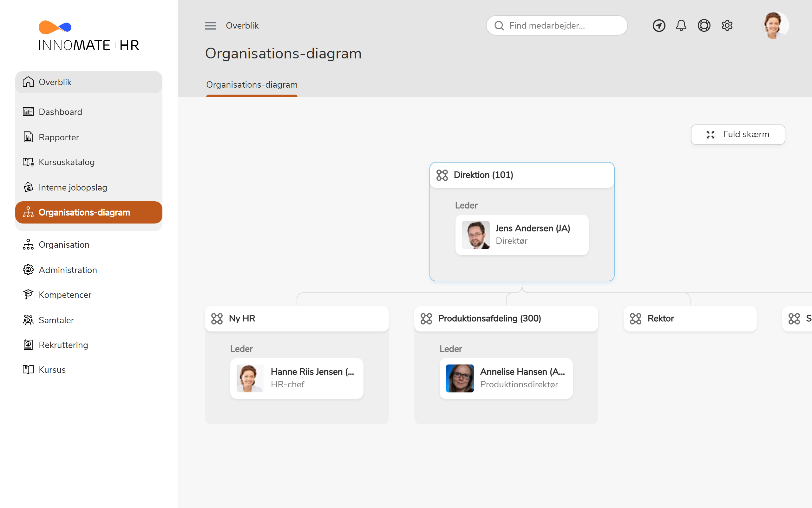812x508 pixels.
Task: Click the Administration gear icon
Action: [x=28, y=270]
